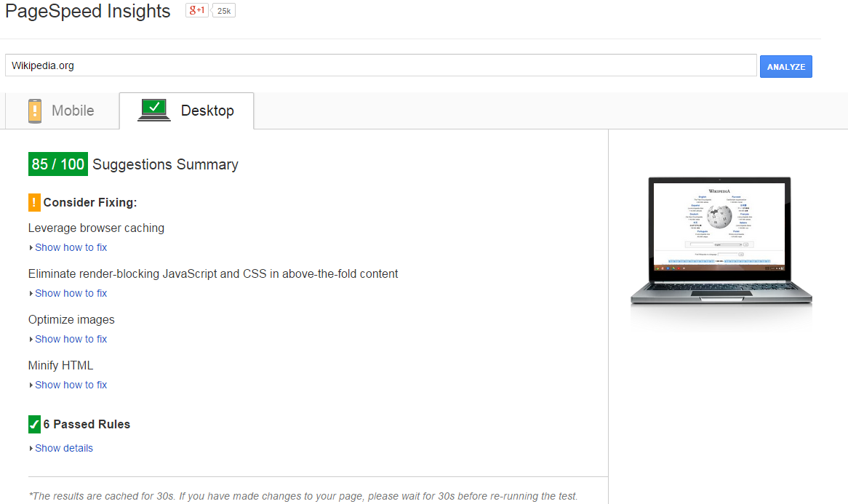Select the Desktop tab

pos(187,111)
